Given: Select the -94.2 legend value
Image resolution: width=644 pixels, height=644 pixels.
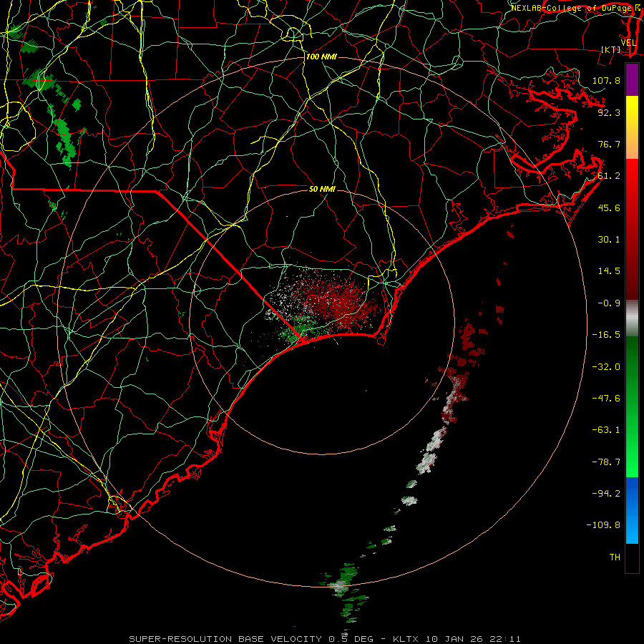Looking at the screenshot, I should (x=606, y=494).
